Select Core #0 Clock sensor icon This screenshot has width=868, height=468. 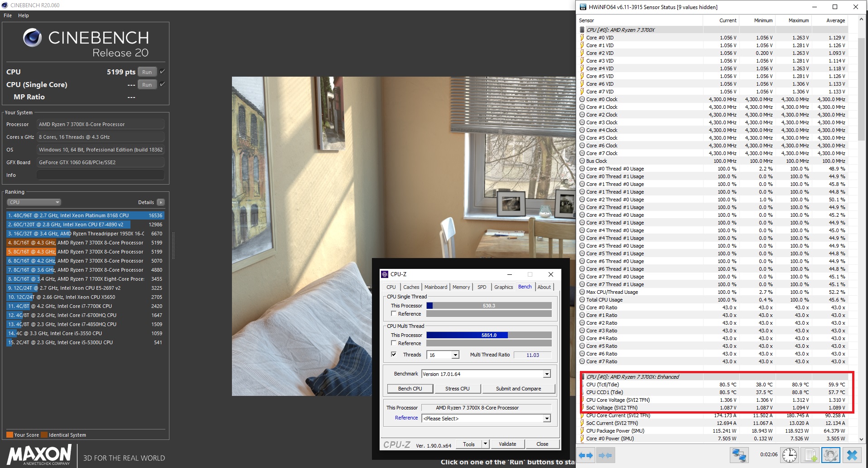tap(582, 99)
